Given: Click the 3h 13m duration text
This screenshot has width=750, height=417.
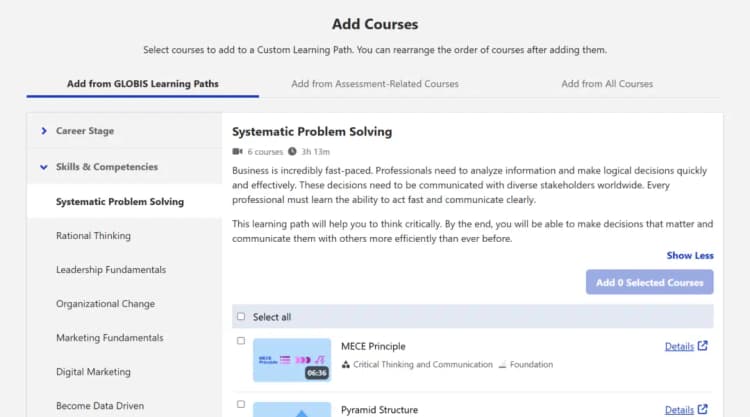Looking at the screenshot, I should (x=315, y=152).
